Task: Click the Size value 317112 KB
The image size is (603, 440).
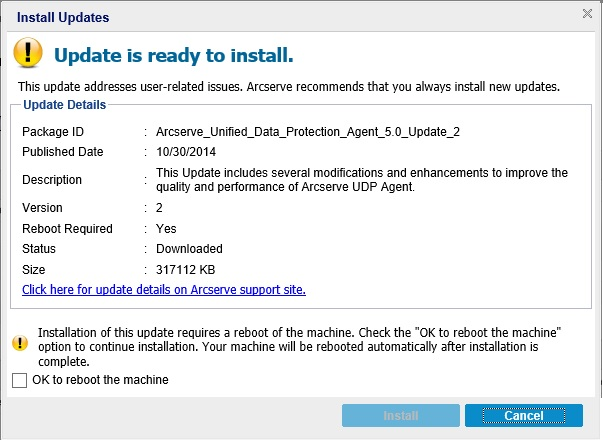Action: tap(186, 270)
